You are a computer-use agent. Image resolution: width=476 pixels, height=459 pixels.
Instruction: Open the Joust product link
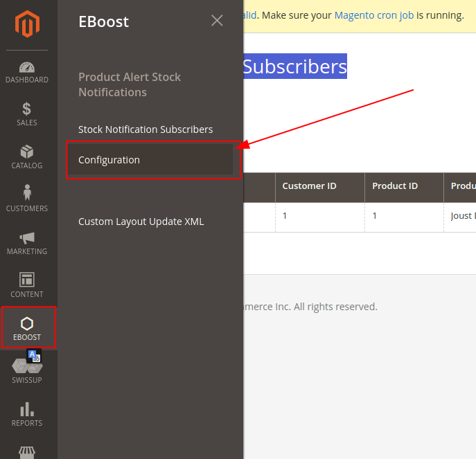pyautogui.click(x=462, y=216)
